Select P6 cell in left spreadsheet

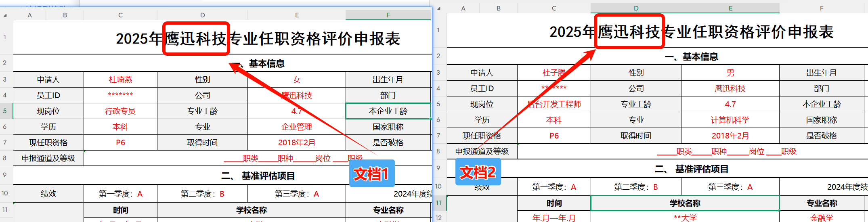pyautogui.click(x=120, y=142)
